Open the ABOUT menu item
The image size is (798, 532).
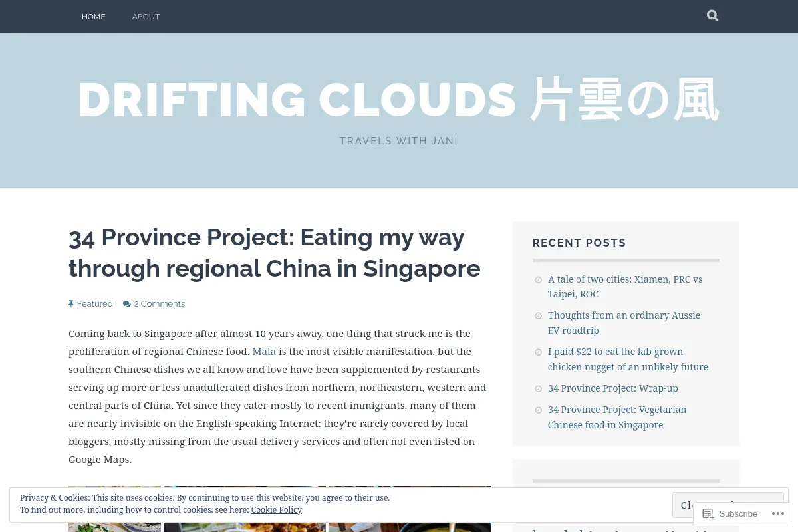click(146, 17)
